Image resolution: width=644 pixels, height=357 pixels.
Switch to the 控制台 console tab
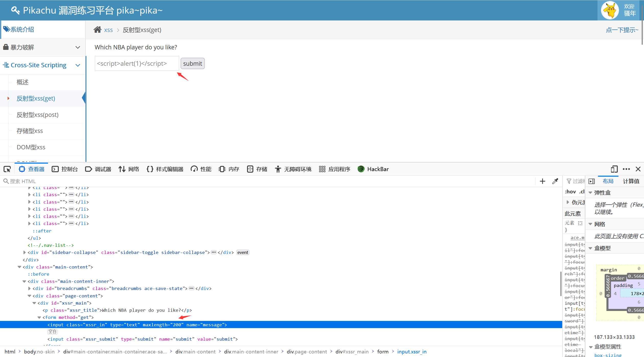pyautogui.click(x=65, y=169)
